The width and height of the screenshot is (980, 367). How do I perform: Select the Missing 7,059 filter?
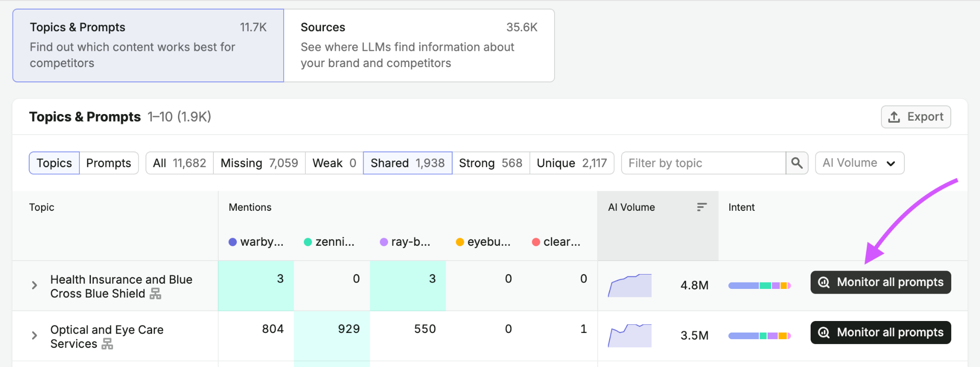(x=259, y=163)
